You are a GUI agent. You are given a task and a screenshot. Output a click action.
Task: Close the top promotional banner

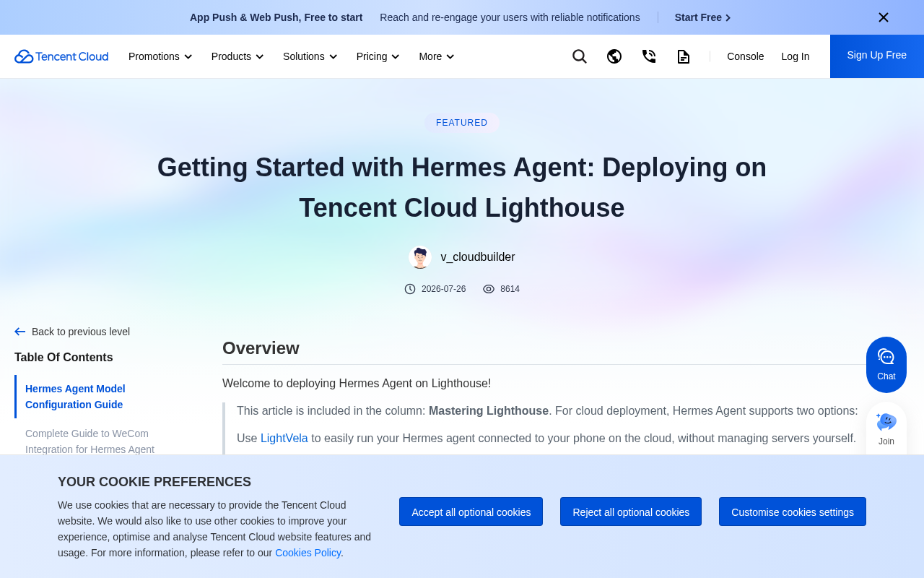click(884, 17)
